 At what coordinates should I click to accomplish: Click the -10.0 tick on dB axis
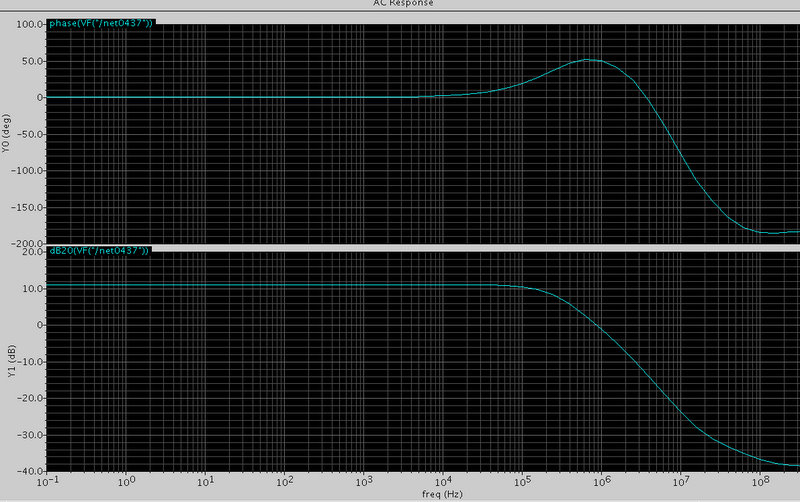(30, 362)
